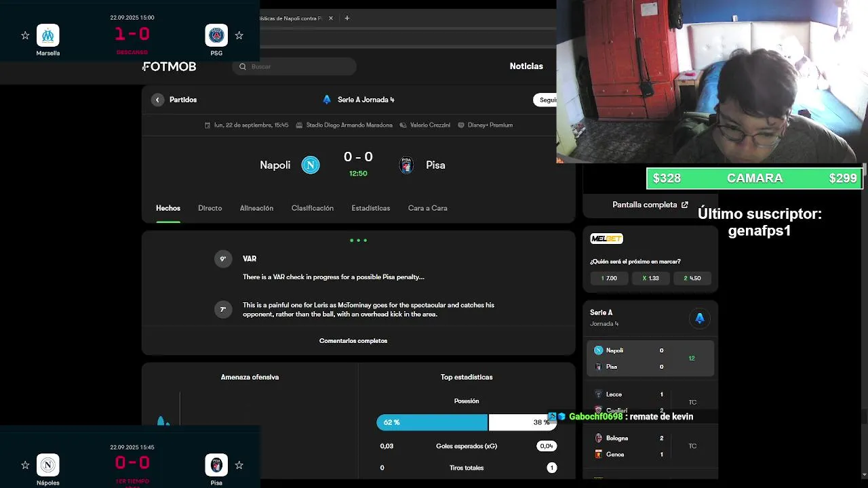
Task: Select the 2 4.50 betting odd
Action: click(x=692, y=278)
